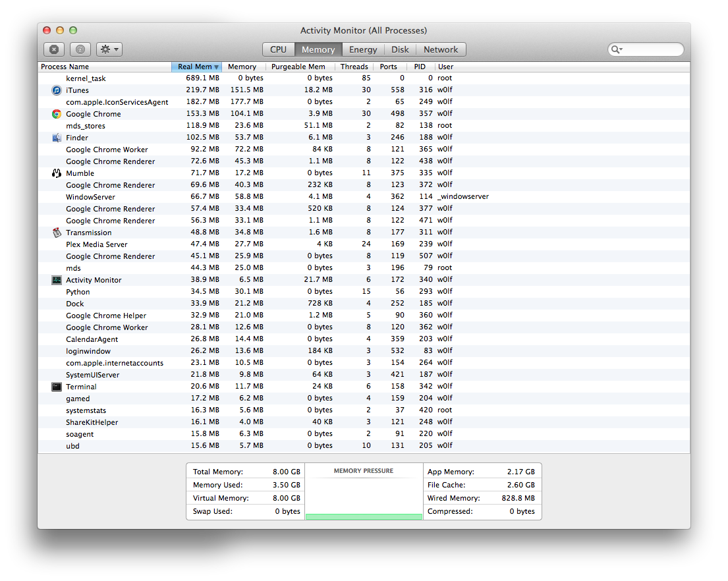
Task: Select the Dock process row
Action: point(364,304)
